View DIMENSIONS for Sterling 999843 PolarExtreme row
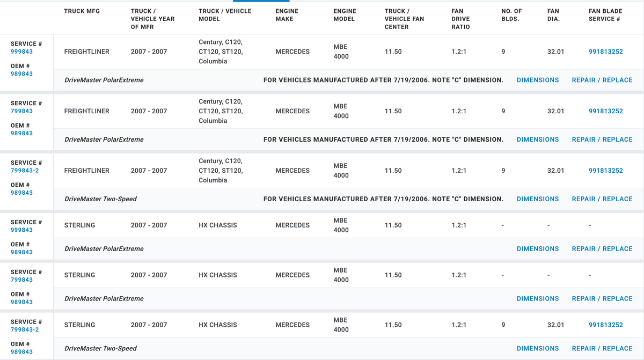 point(538,249)
